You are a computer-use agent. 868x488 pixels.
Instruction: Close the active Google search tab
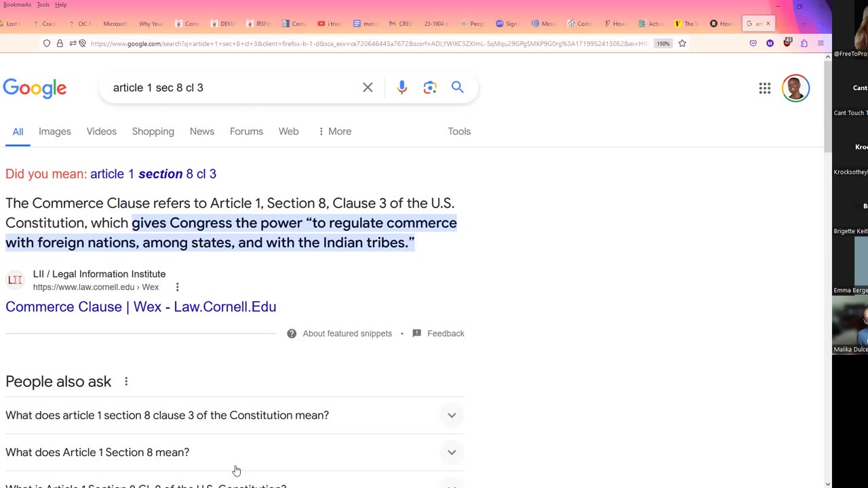pyautogui.click(x=768, y=24)
